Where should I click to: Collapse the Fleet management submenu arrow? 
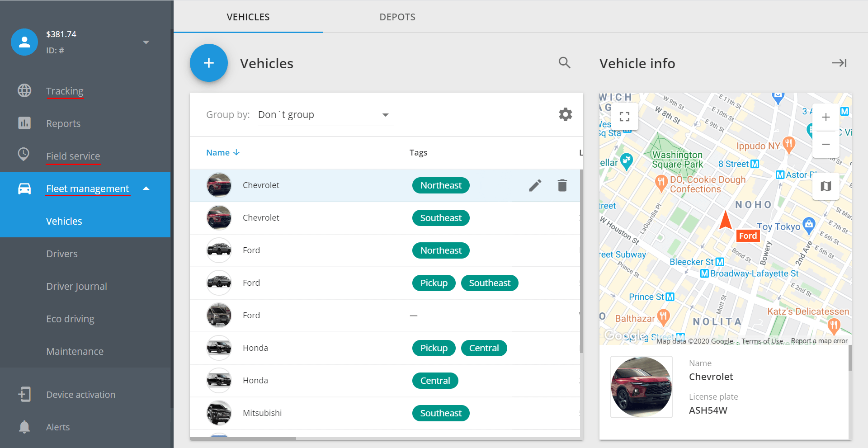coord(146,189)
